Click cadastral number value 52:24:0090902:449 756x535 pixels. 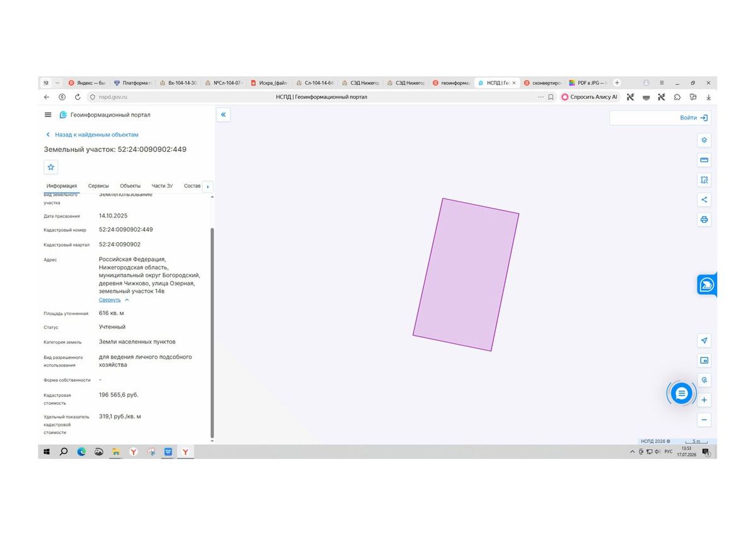click(x=126, y=230)
